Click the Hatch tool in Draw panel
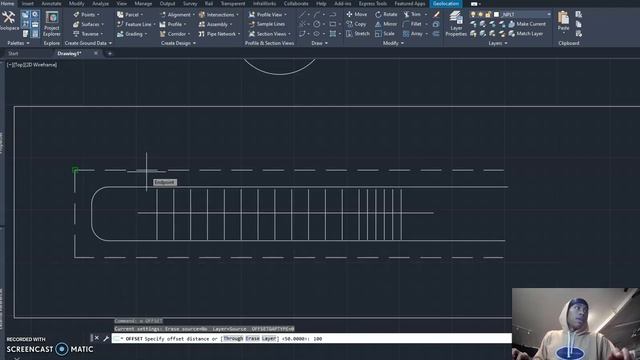640x360 pixels. click(x=333, y=34)
